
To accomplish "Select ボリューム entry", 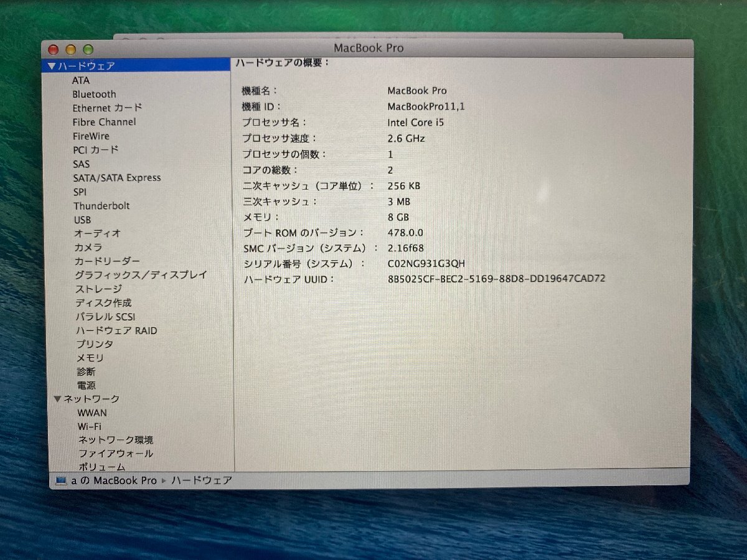I will tap(101, 467).
